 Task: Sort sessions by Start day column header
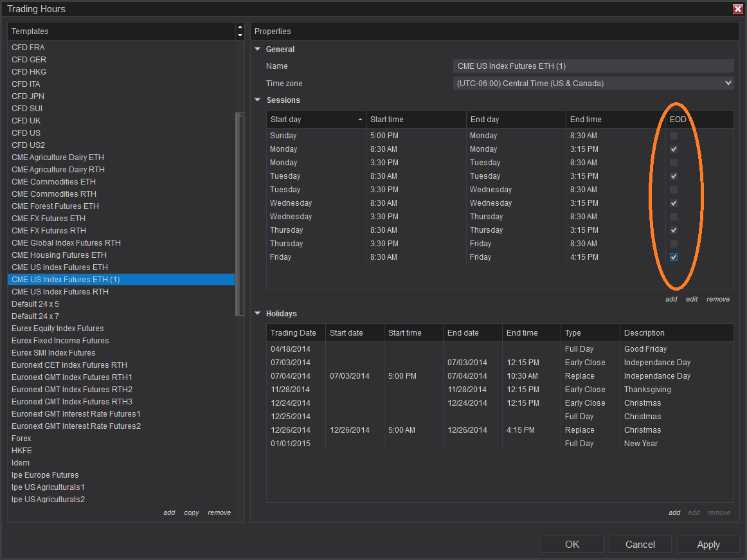316,120
